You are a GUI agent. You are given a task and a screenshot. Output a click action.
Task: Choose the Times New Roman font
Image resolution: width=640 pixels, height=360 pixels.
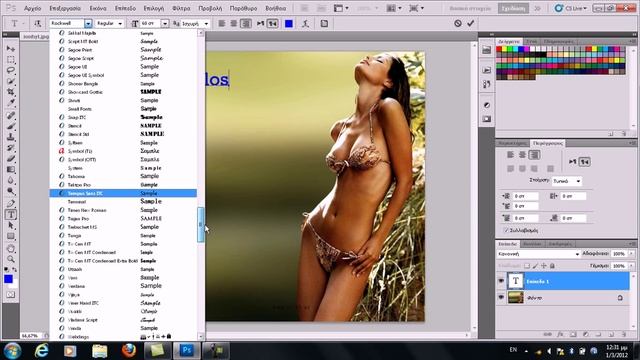click(x=123, y=210)
